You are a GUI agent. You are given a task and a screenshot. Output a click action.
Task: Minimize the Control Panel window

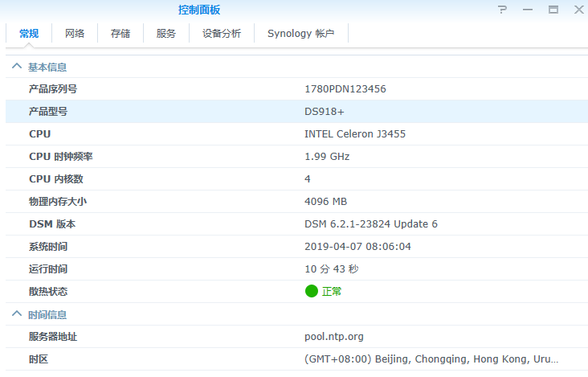[528, 10]
